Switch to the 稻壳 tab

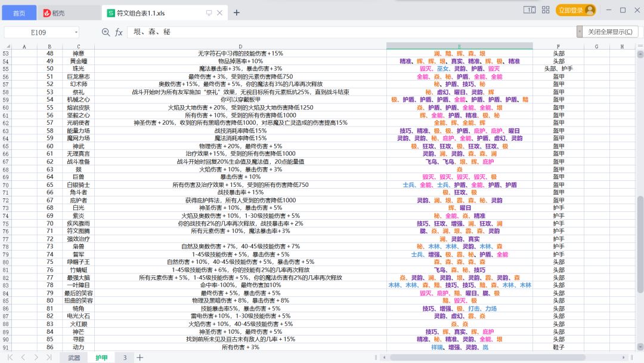pyautogui.click(x=54, y=13)
